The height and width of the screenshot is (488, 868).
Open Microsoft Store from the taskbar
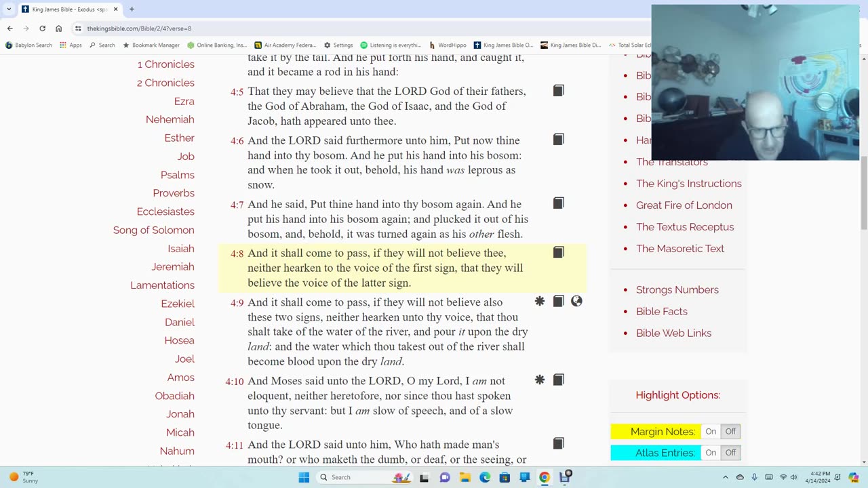pos(505,477)
